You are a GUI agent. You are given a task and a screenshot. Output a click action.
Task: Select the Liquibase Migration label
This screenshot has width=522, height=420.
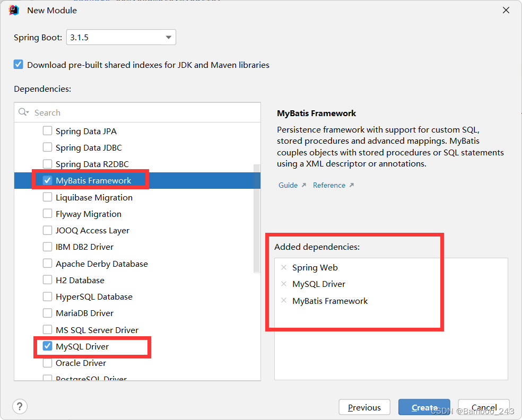click(x=94, y=197)
